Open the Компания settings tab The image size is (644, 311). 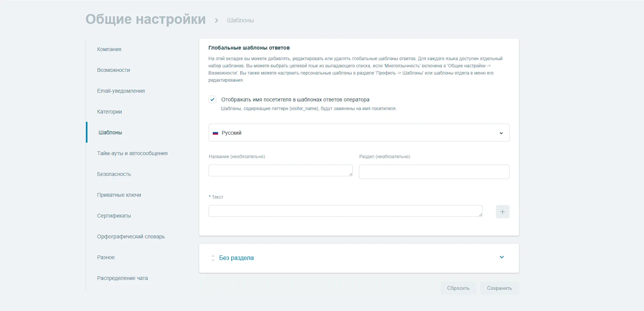109,49
